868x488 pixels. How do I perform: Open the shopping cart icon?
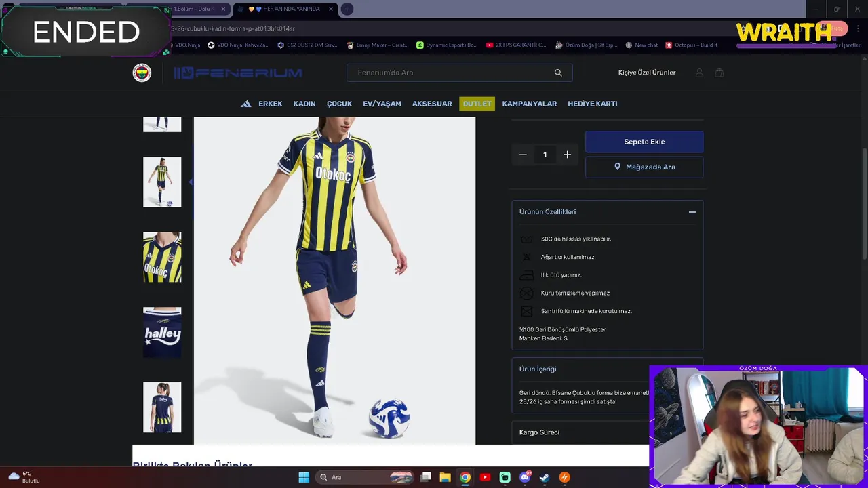(719, 73)
